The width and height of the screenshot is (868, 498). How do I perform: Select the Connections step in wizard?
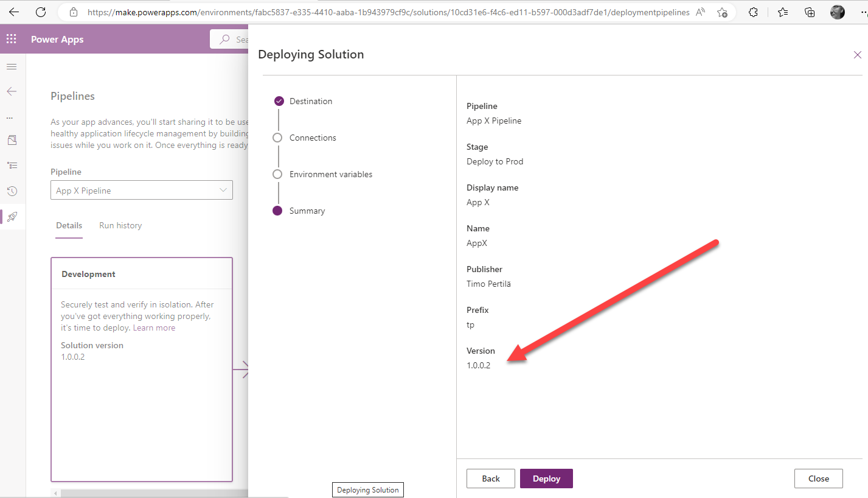313,138
